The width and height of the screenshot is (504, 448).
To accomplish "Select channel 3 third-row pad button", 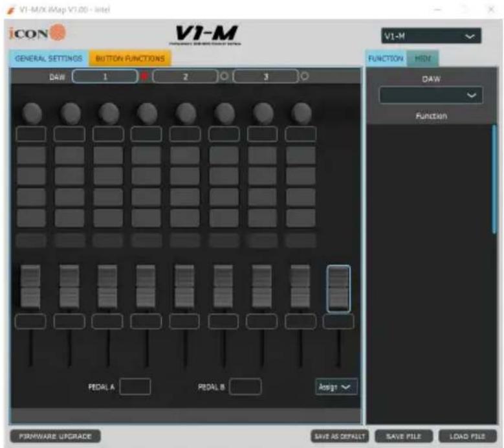I will point(108,197).
